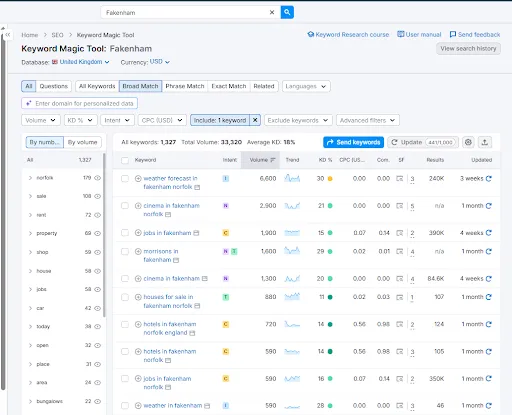This screenshot has width=512, height=415.
Task: Open Advanced filters dropdown
Action: (368, 120)
